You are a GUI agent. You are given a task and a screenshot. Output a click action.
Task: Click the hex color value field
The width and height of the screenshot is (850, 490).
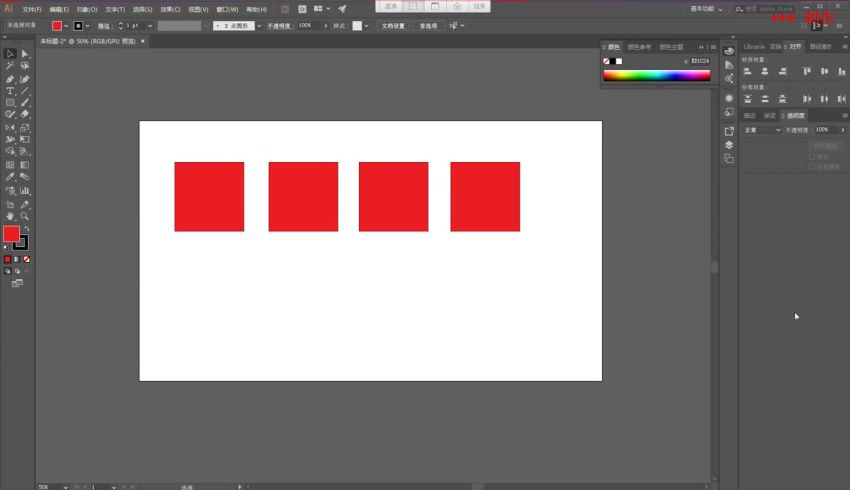(699, 61)
